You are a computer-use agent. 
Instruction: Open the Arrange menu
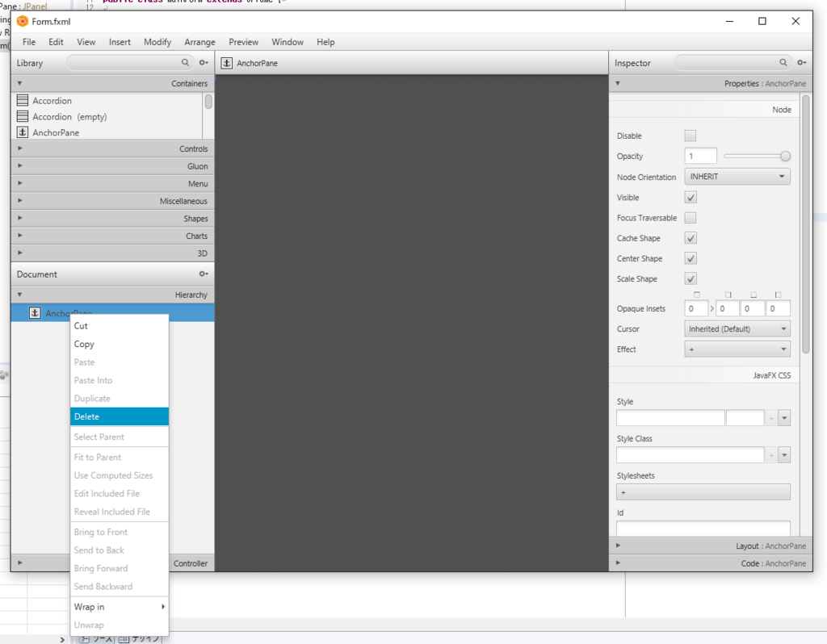point(199,42)
